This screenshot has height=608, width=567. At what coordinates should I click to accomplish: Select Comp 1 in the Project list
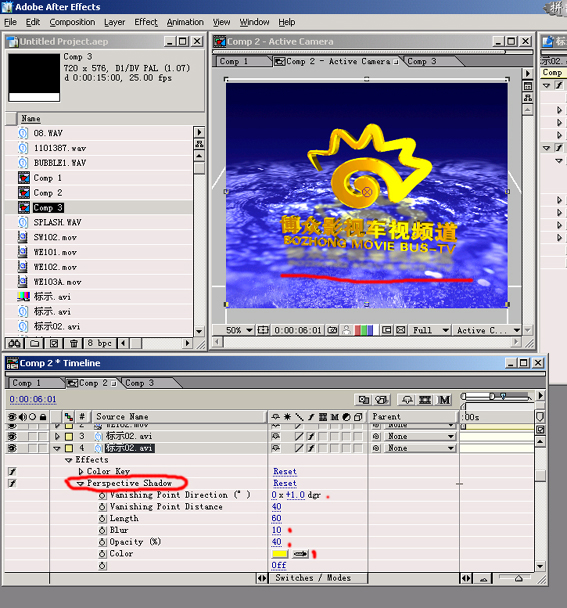click(47, 178)
